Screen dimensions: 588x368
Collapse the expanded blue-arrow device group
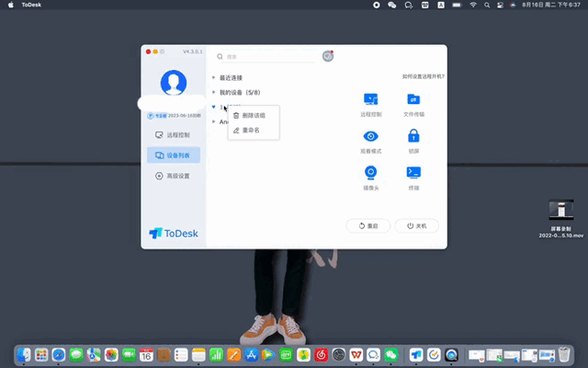214,107
